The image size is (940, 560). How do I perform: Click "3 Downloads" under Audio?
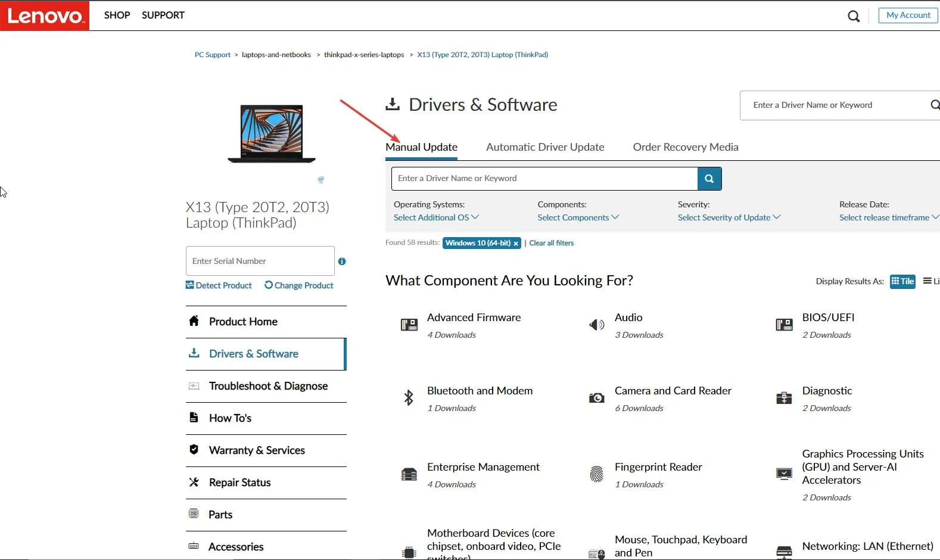pos(639,335)
